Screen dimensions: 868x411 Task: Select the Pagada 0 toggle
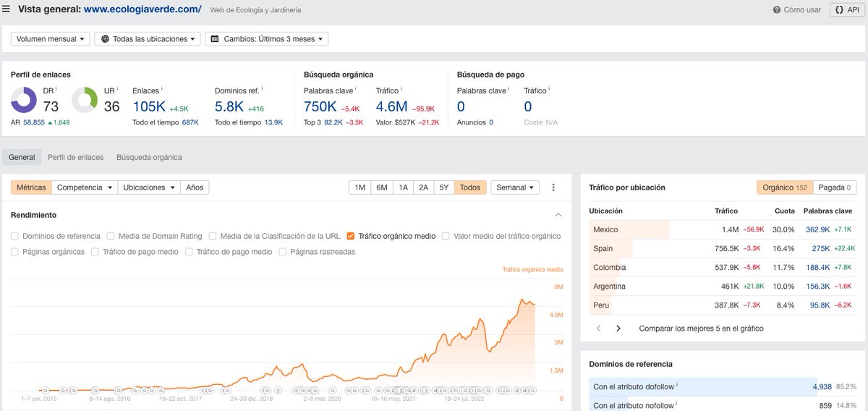(x=835, y=187)
